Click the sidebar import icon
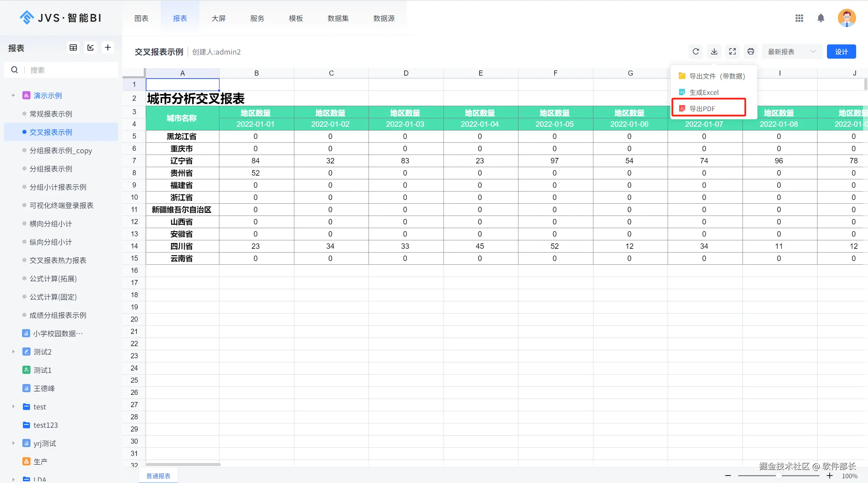 point(91,48)
